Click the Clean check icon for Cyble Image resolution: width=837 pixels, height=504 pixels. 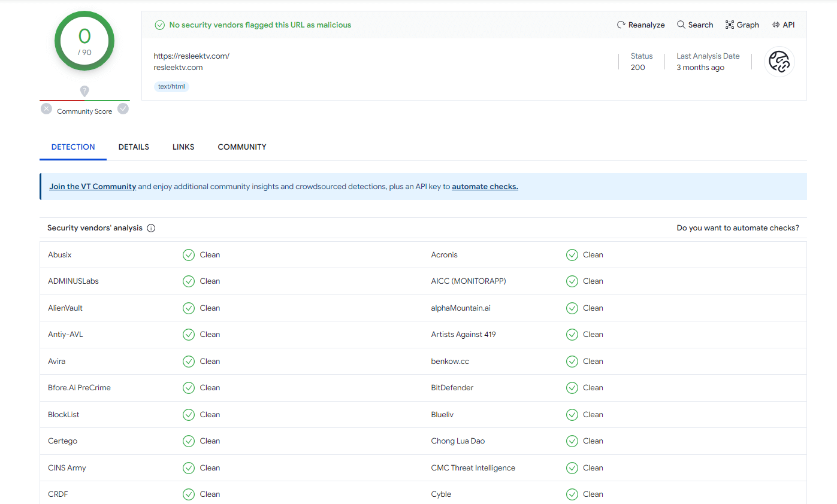[x=572, y=494]
